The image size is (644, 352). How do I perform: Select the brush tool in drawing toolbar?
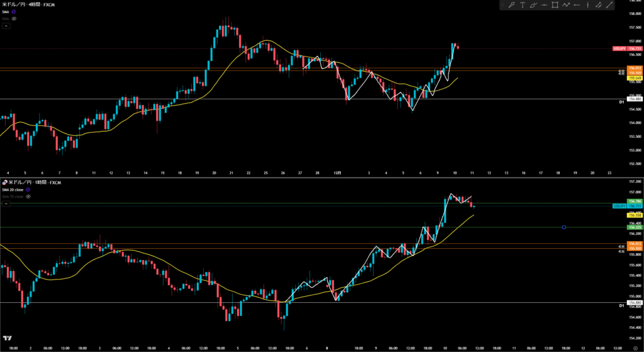[534, 6]
